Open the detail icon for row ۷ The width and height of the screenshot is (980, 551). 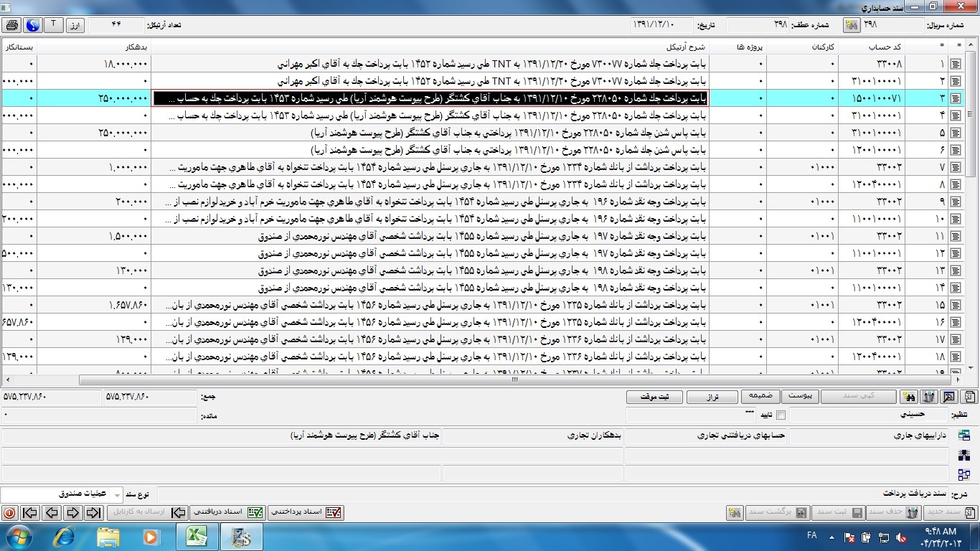pos(955,167)
